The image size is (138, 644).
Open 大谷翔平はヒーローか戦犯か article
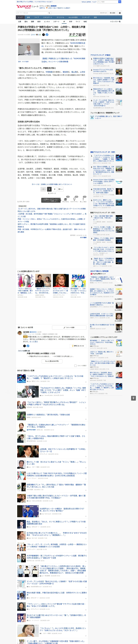point(62,510)
